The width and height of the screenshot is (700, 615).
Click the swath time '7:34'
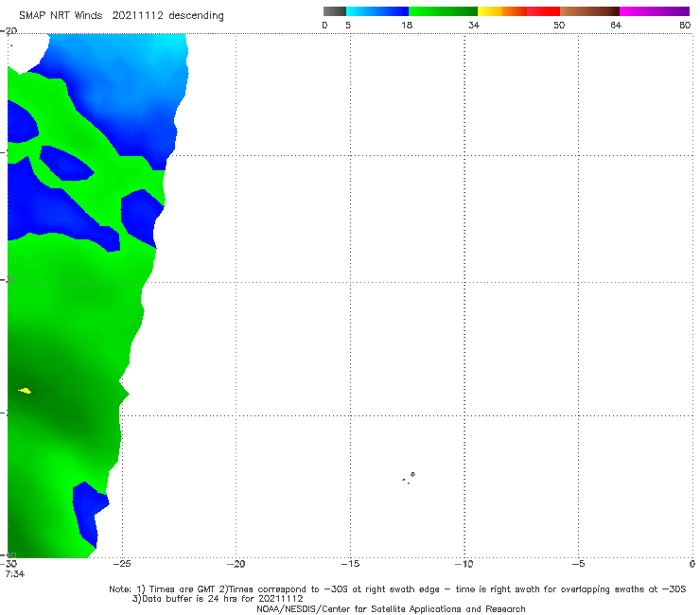click(15, 574)
